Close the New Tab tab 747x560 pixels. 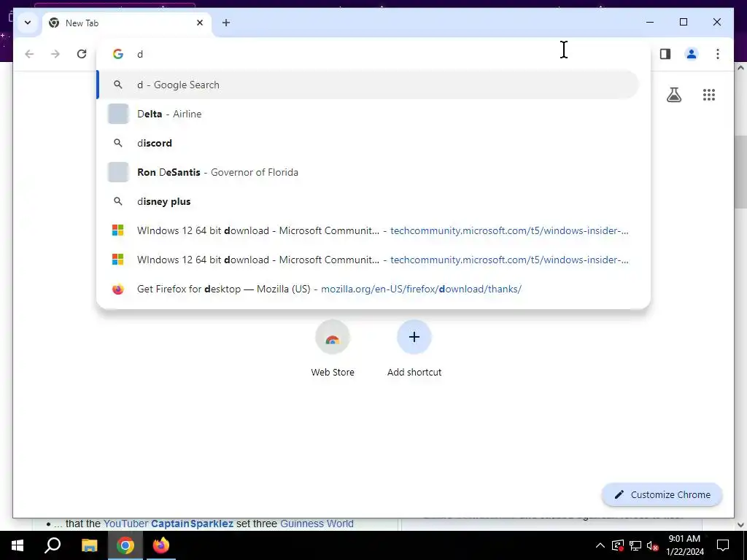coord(200,23)
